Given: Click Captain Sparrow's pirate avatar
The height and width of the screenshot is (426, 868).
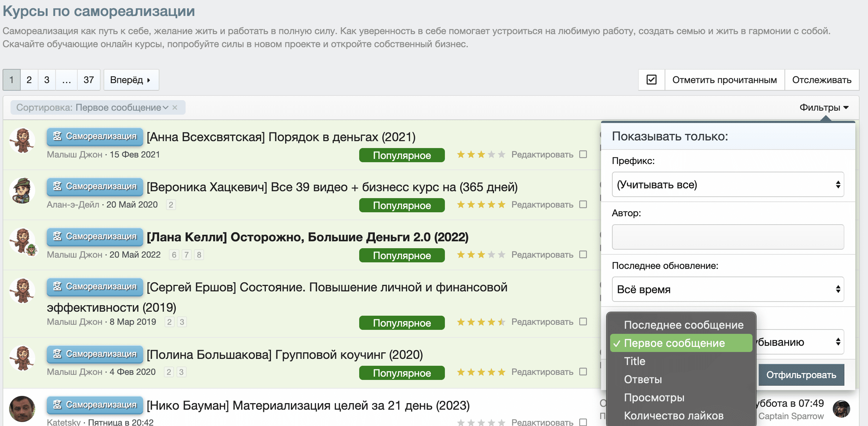Looking at the screenshot, I should [841, 409].
